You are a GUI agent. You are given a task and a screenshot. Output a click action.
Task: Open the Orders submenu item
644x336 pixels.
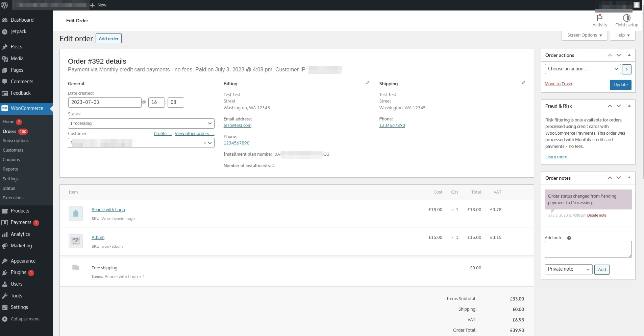point(9,132)
